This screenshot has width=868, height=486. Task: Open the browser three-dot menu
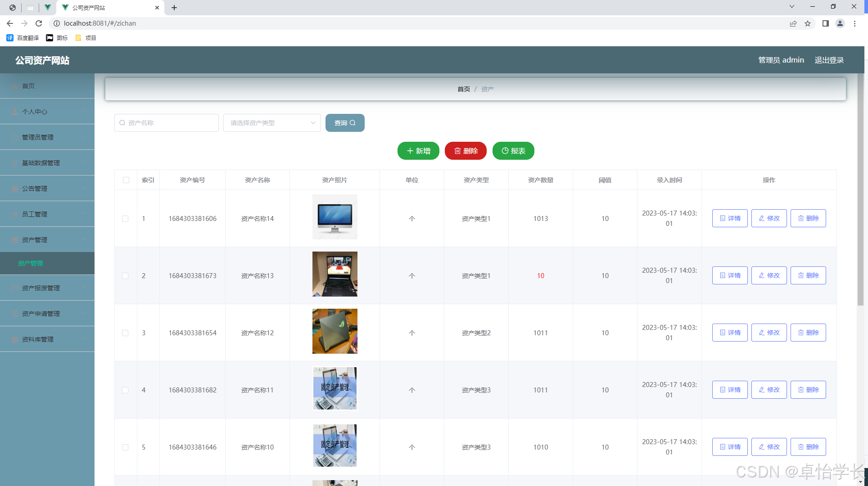click(x=854, y=23)
